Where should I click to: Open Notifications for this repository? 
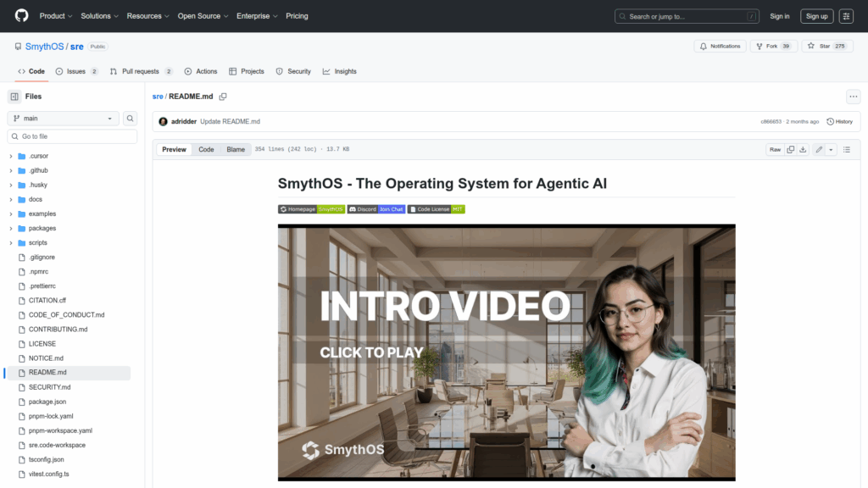click(x=720, y=47)
